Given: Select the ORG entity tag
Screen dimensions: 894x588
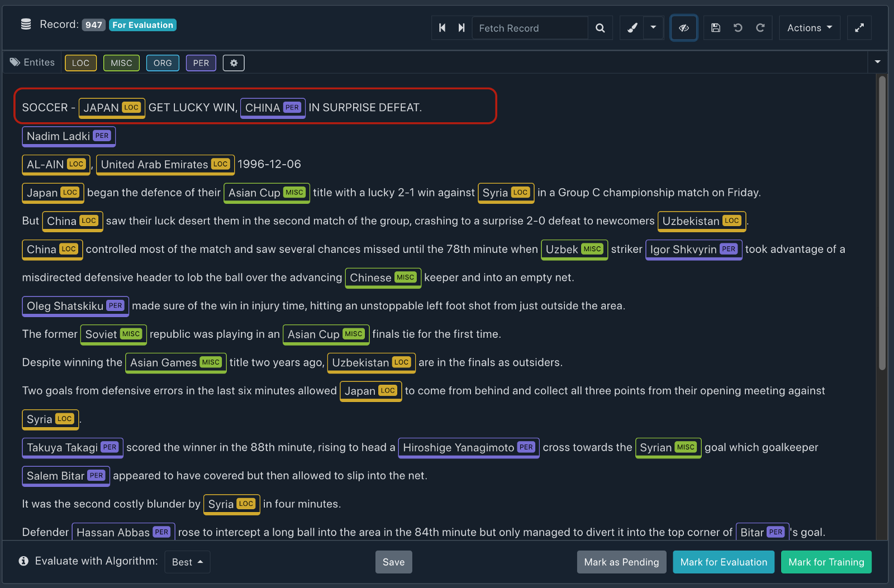Looking at the screenshot, I should pos(162,63).
